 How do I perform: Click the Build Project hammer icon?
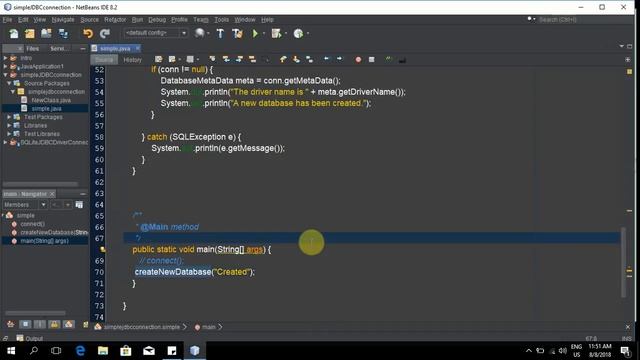[x=220, y=33]
